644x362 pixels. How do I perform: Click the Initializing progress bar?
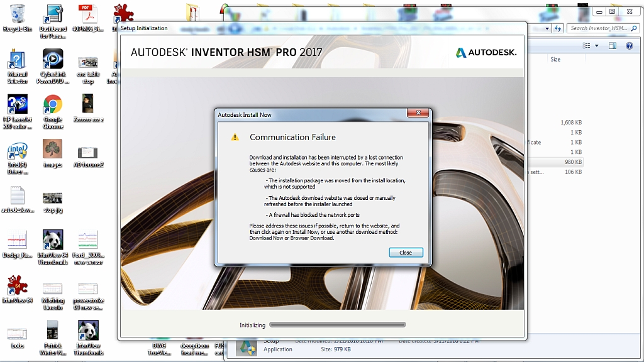tap(338, 325)
